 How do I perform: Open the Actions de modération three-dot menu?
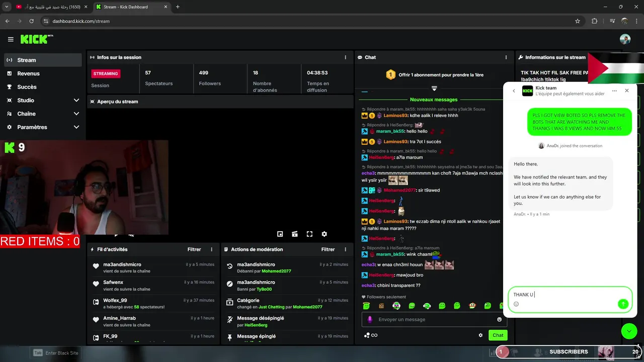(x=345, y=249)
